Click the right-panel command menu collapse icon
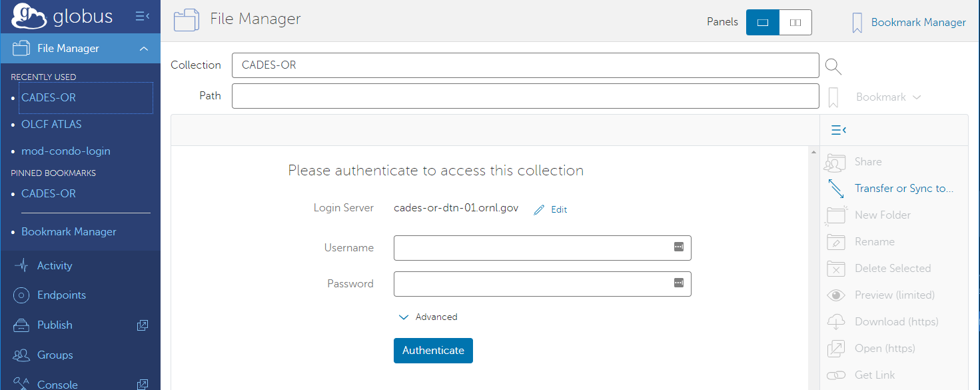The image size is (980, 390). 838,130
